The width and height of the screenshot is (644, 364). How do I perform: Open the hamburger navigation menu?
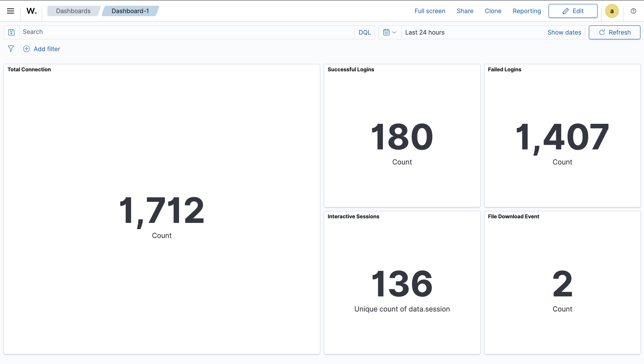coord(11,11)
